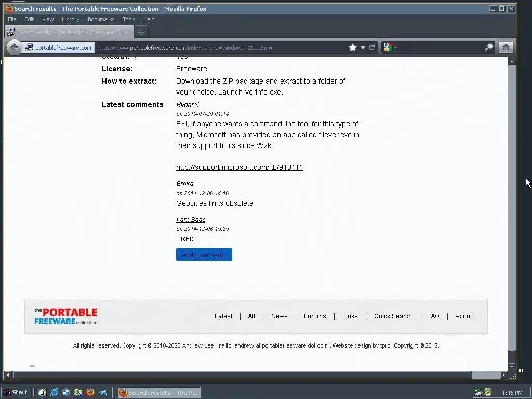The image size is (532, 399).
Task: Open Hydaral's user profile link
Action: [187, 105]
